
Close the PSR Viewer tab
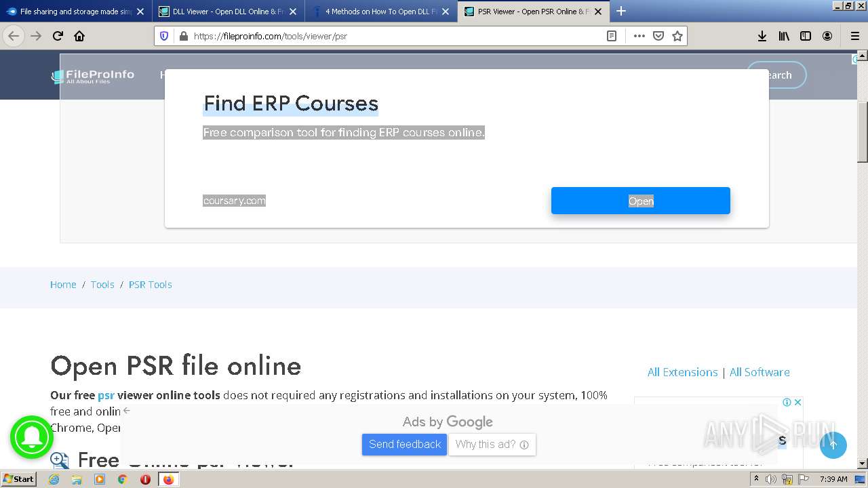click(x=598, y=12)
